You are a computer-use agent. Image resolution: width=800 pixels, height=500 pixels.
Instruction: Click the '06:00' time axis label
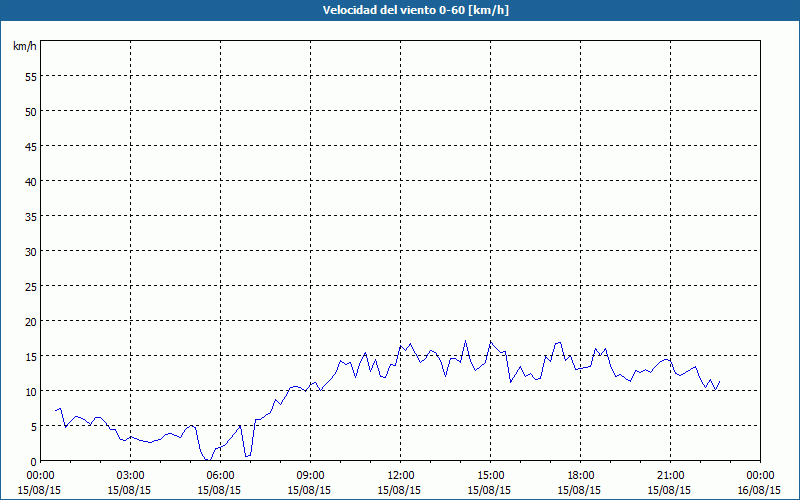(x=220, y=476)
